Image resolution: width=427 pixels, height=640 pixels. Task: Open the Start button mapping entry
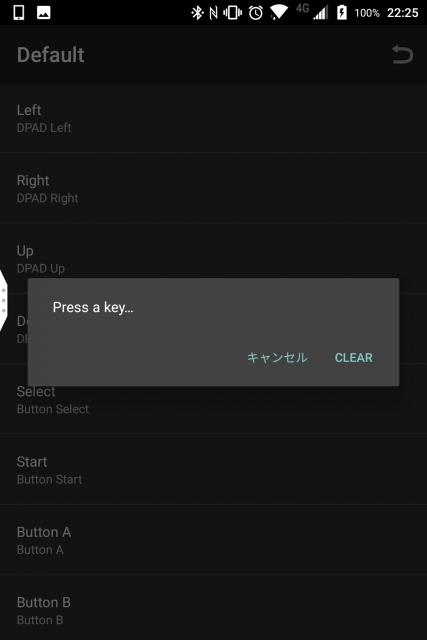tap(214, 469)
